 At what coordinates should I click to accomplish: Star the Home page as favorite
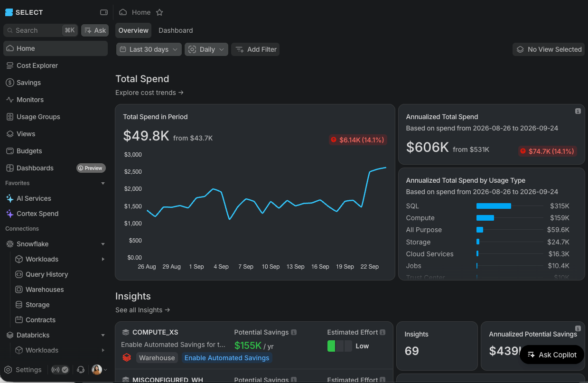[x=159, y=12]
